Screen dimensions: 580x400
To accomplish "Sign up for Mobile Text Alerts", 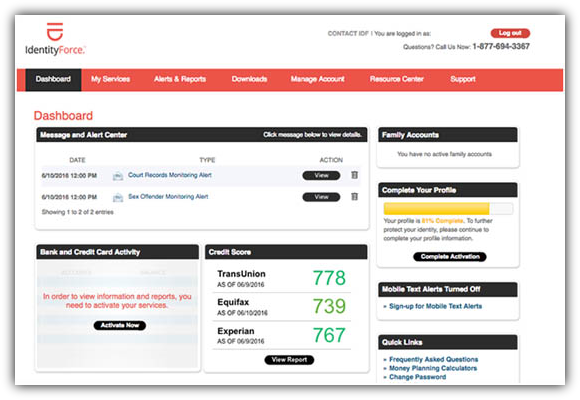I will pos(435,306).
